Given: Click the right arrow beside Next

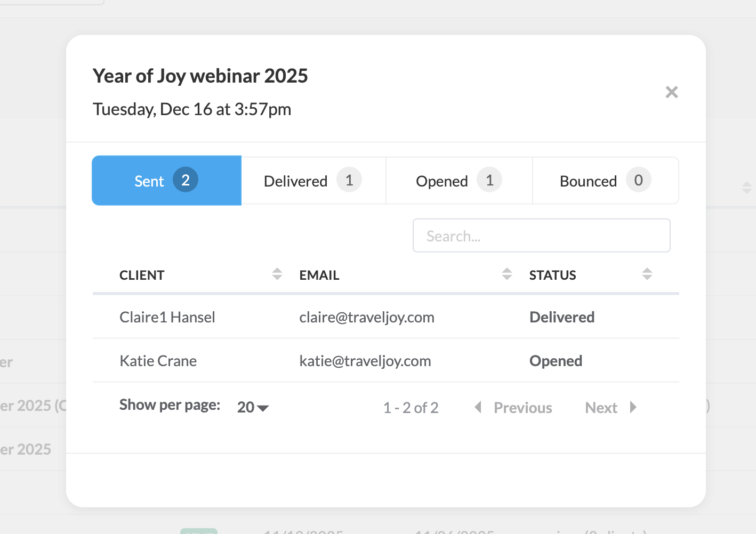Looking at the screenshot, I should tap(633, 408).
